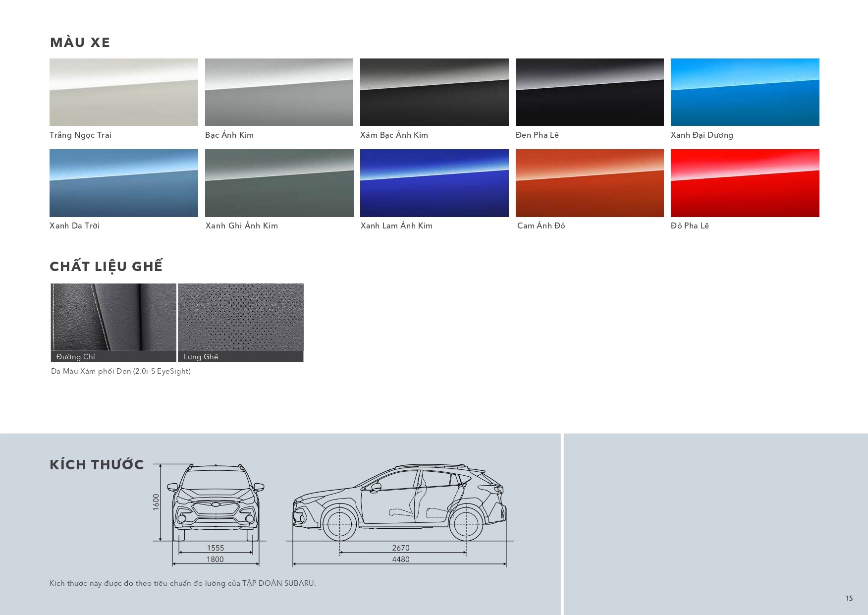Select the Xanh Lam Ánh Kim swatch
Viewport: 868px width, 615px height.
(434, 183)
